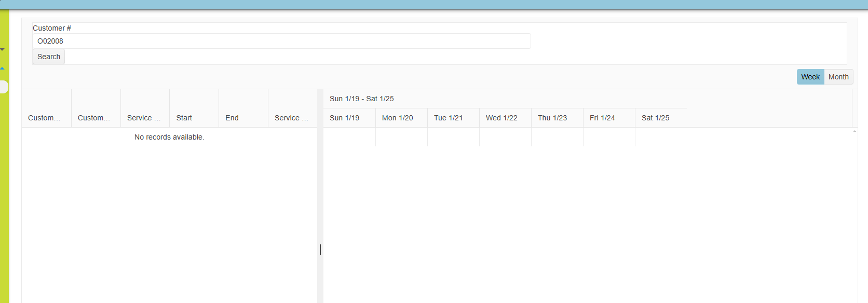
Task: Switch to Month view
Action: (838, 77)
